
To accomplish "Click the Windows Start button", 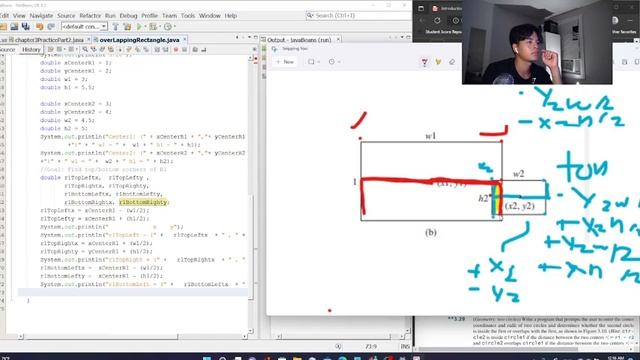I will (x=207, y=358).
